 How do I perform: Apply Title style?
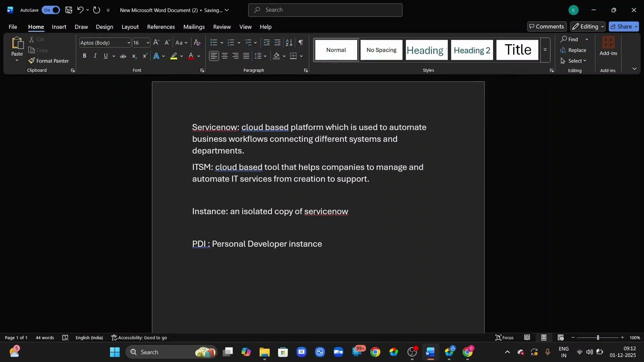517,50
